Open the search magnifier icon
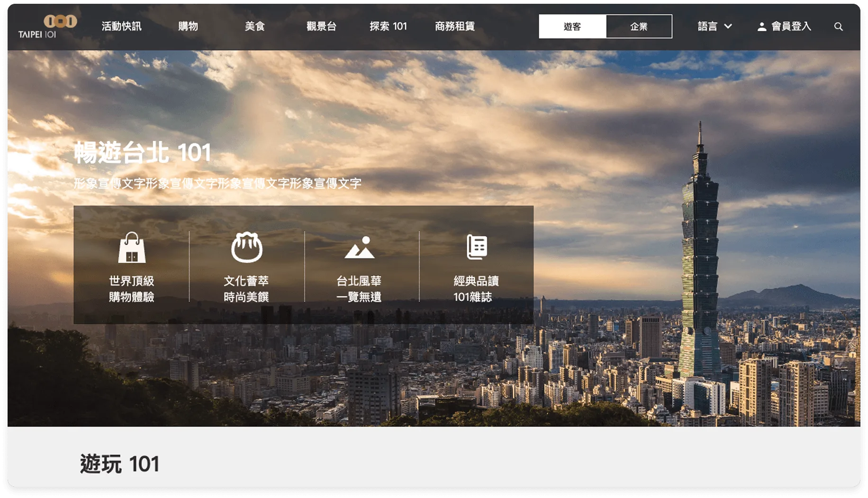 (x=838, y=27)
